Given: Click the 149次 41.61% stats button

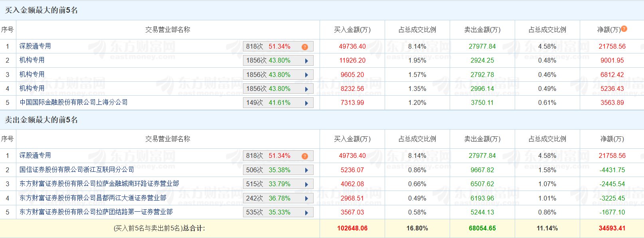Looking at the screenshot, I should coord(273,103).
